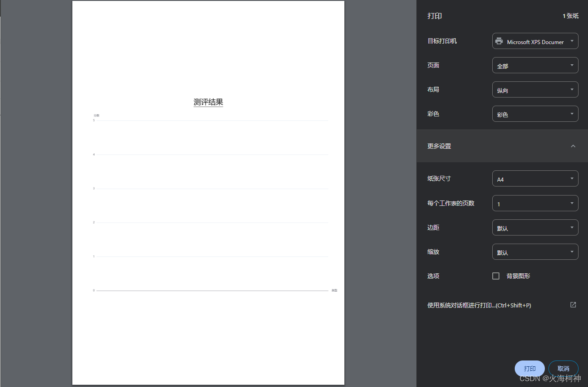
Task: Open the layout dropdown showing 纵向
Action: tap(535, 89)
